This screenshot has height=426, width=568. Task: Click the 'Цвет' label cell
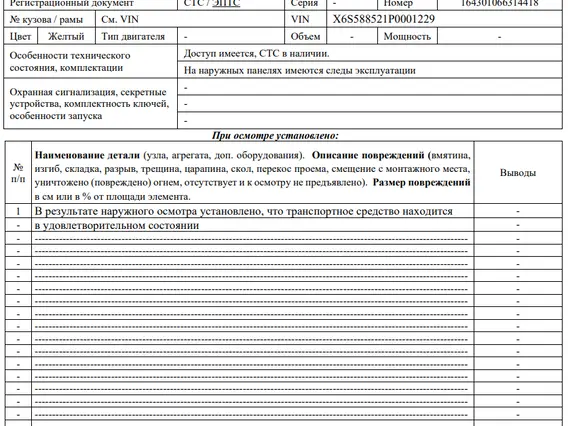pos(20,37)
